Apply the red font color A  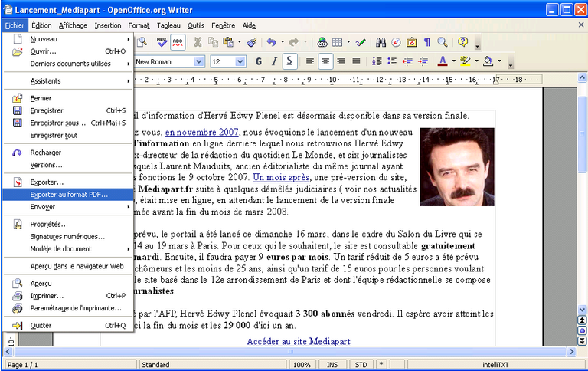(443, 61)
